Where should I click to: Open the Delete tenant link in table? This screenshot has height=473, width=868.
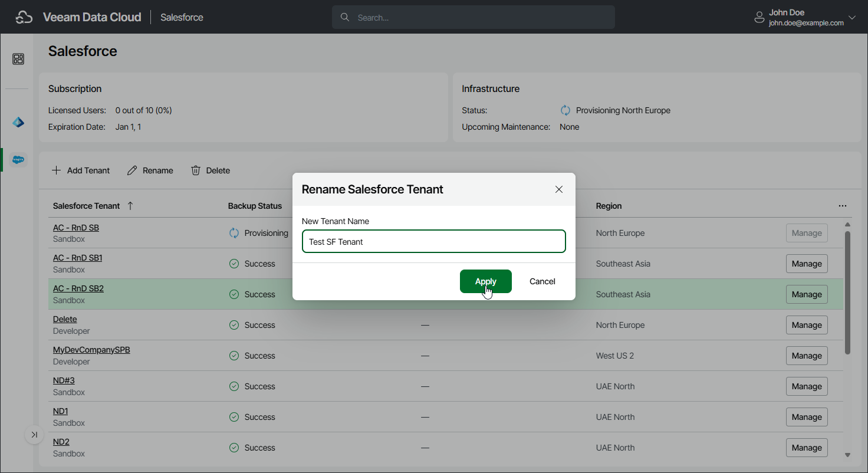tap(65, 320)
